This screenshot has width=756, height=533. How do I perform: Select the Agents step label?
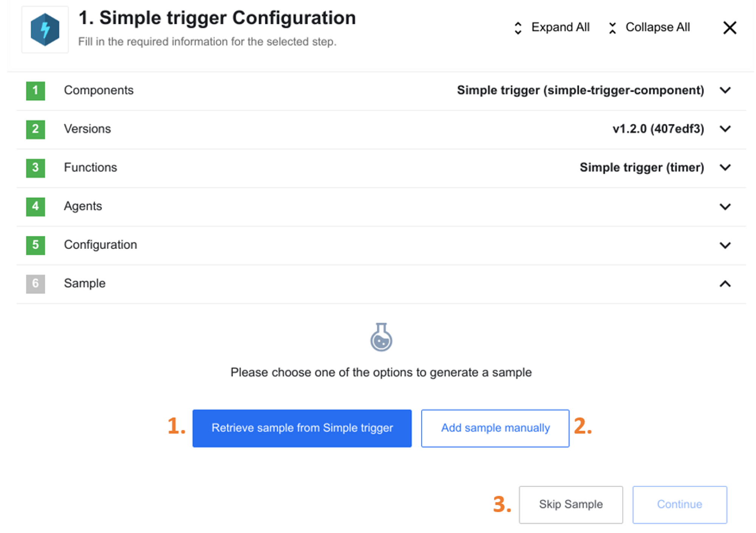tap(83, 206)
